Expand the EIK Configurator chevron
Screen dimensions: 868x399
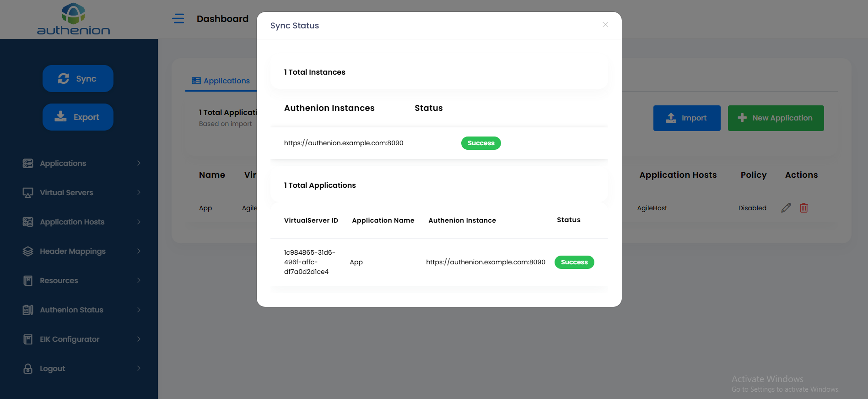pyautogui.click(x=139, y=339)
